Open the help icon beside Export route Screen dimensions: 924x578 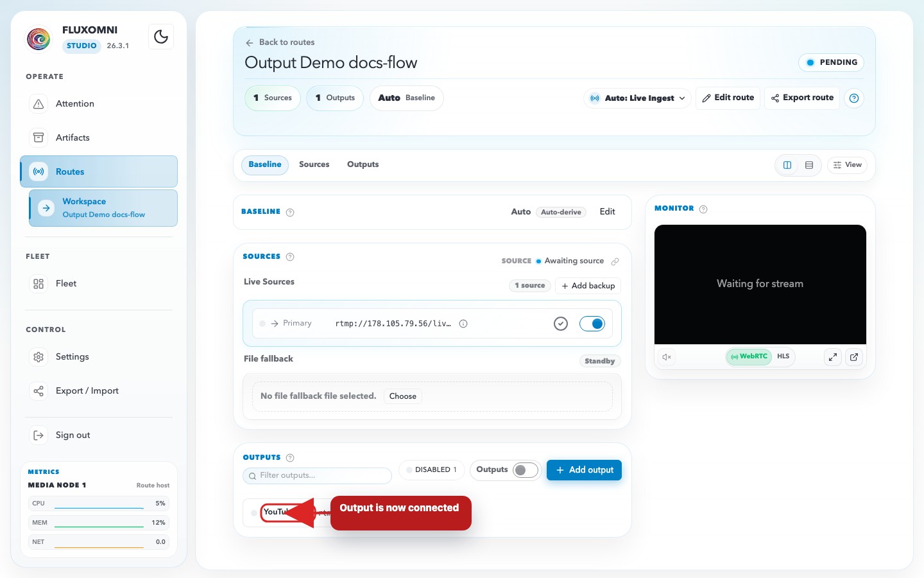coord(854,98)
